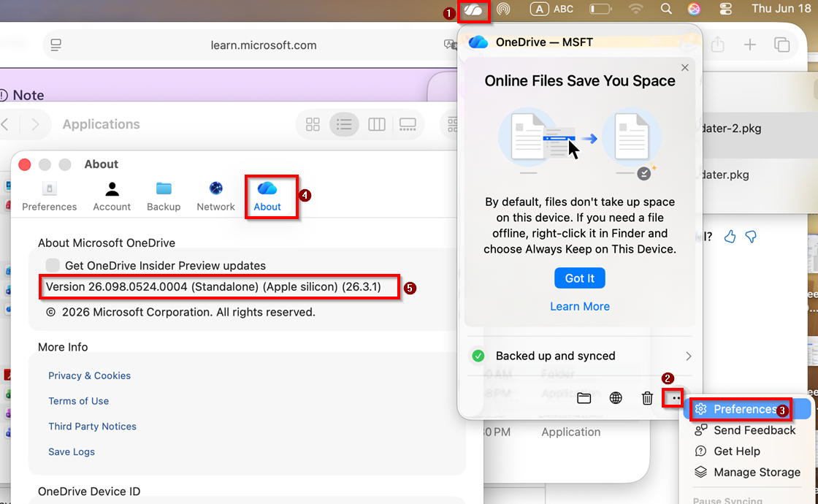
Task: Choose Send Feedback from the menu
Action: [747, 430]
